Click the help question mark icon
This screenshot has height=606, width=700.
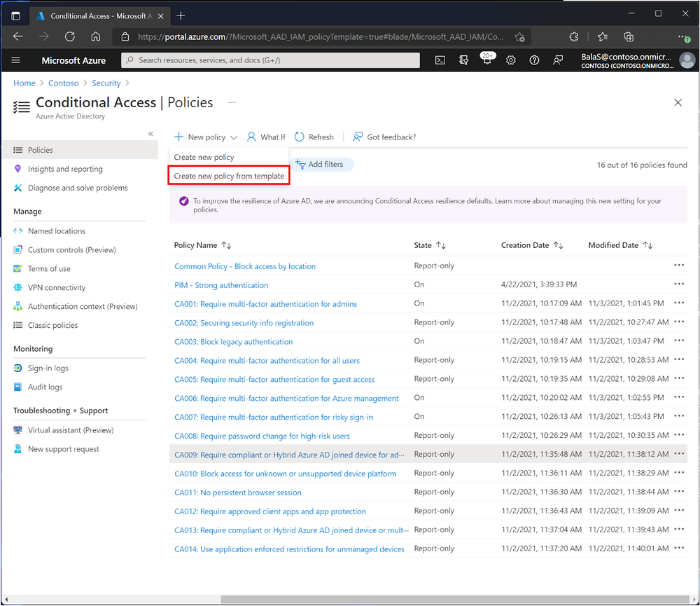point(534,60)
